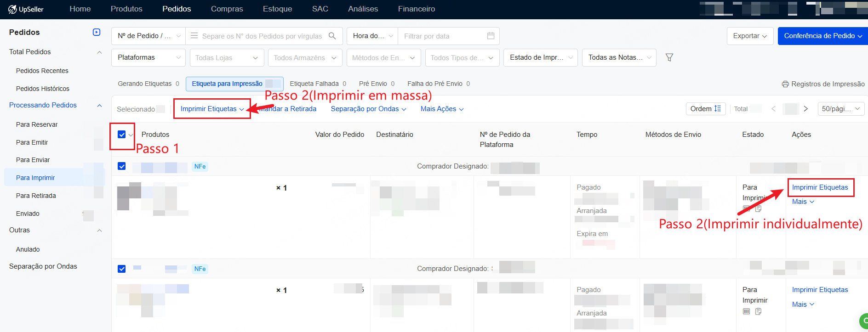Open the Plataformas filter dropdown
This screenshot has height=332, width=868.
[148, 57]
